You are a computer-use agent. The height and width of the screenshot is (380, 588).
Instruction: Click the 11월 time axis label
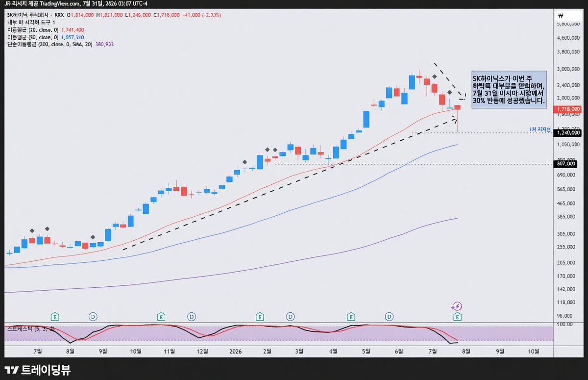pyautogui.click(x=169, y=352)
